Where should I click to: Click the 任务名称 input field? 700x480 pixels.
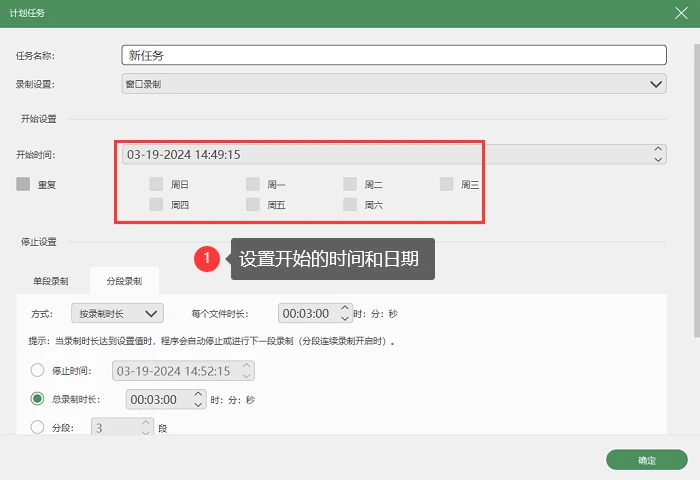pos(394,55)
